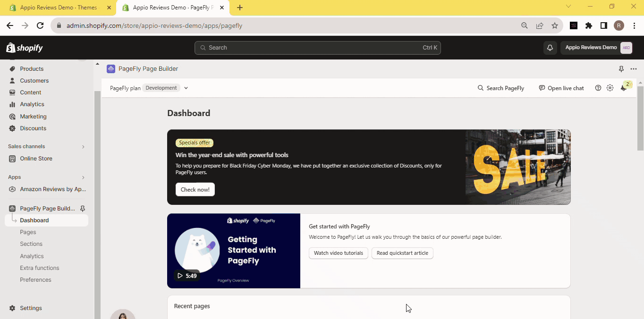Screen dimensions: 644x319
Task: Toggle browser side panel icon
Action: (604, 25)
